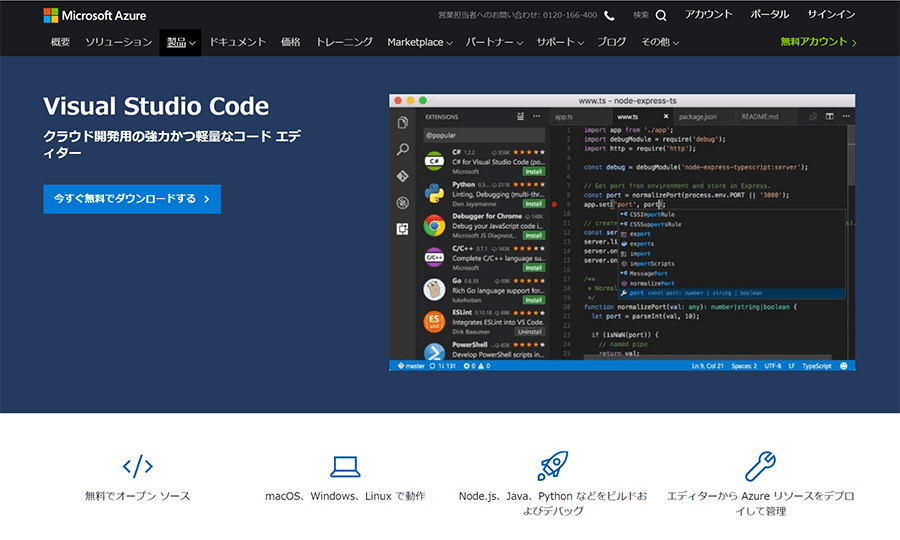Open the 価格 nav item
900x540 pixels.
290,42
